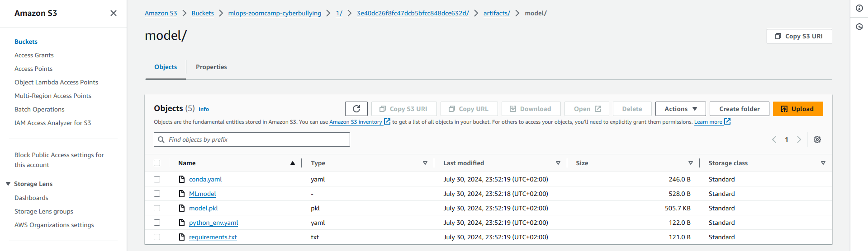This screenshot has height=251, width=868.
Task: Sort by Last modified column arrow
Action: point(558,163)
